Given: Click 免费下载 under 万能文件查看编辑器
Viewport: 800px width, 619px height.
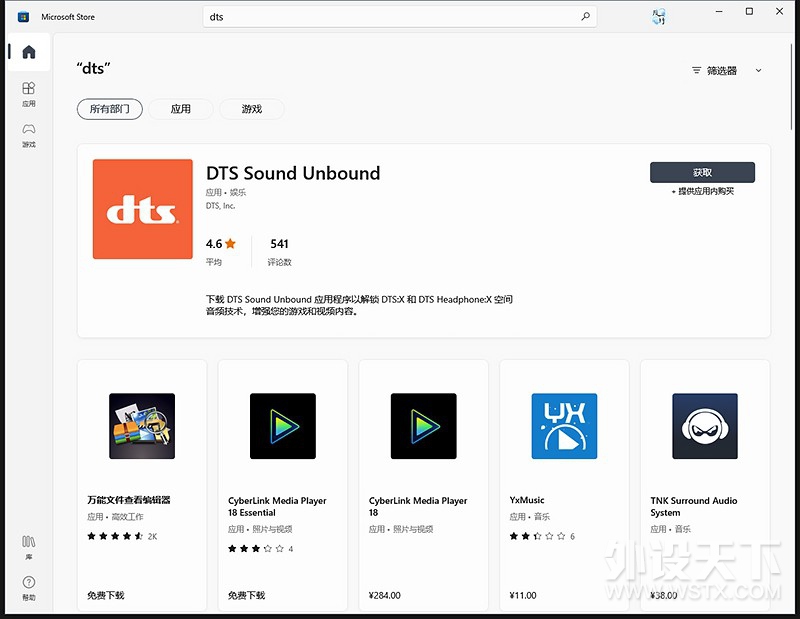Looking at the screenshot, I should (x=106, y=595).
